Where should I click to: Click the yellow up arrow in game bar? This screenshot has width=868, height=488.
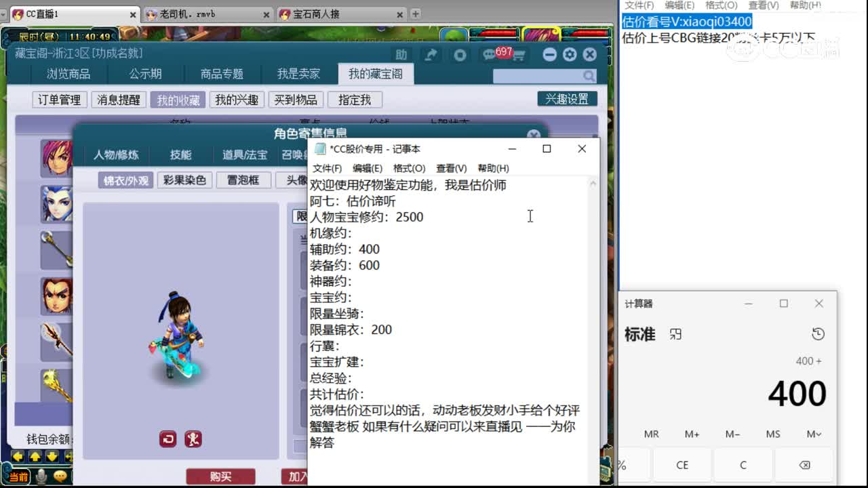point(35,456)
